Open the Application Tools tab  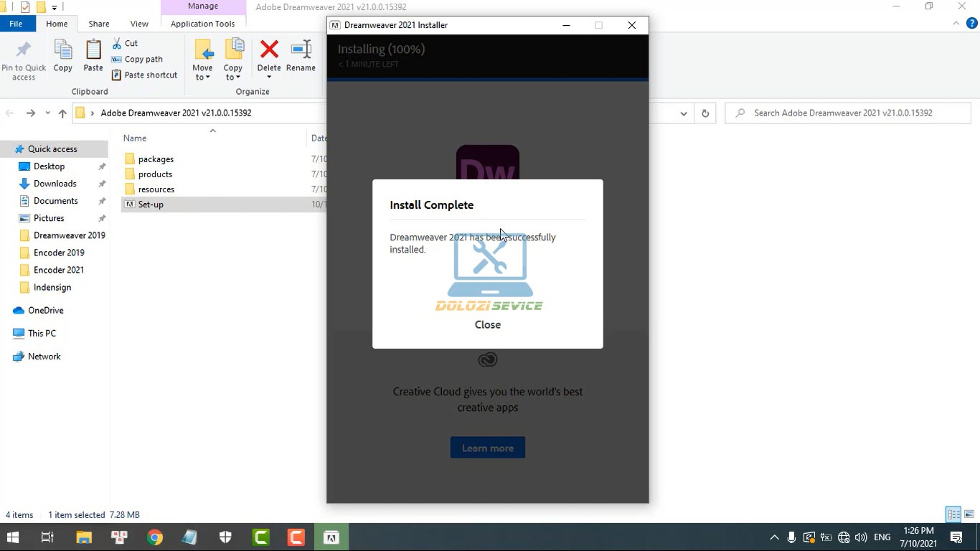pyautogui.click(x=203, y=23)
